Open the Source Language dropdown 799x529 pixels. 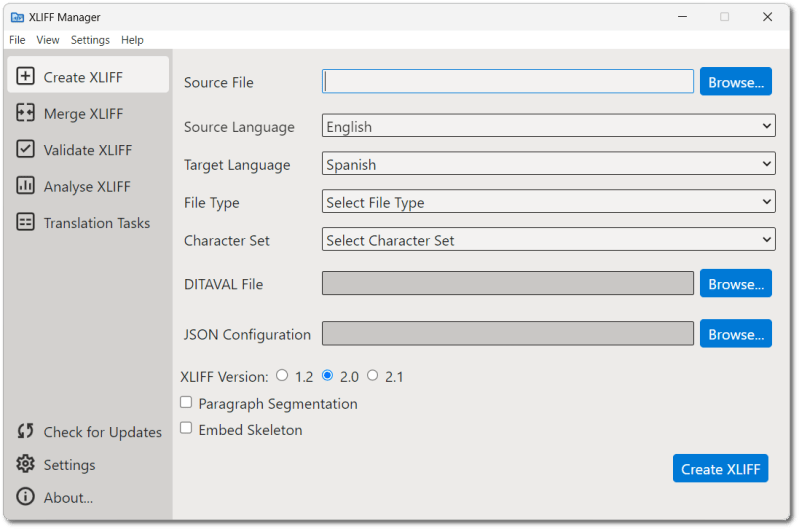[548, 127]
